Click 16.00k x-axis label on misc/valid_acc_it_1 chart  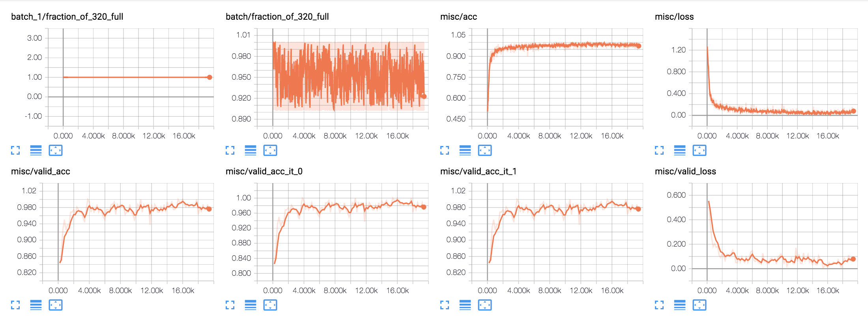(612, 290)
